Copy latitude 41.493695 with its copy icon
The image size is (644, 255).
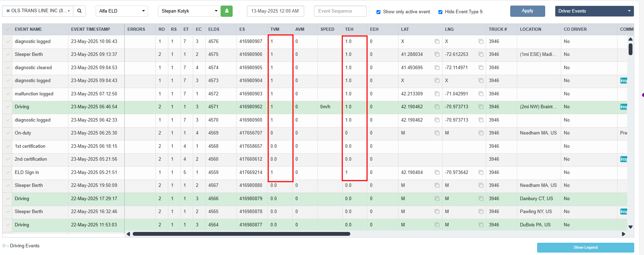point(437,67)
